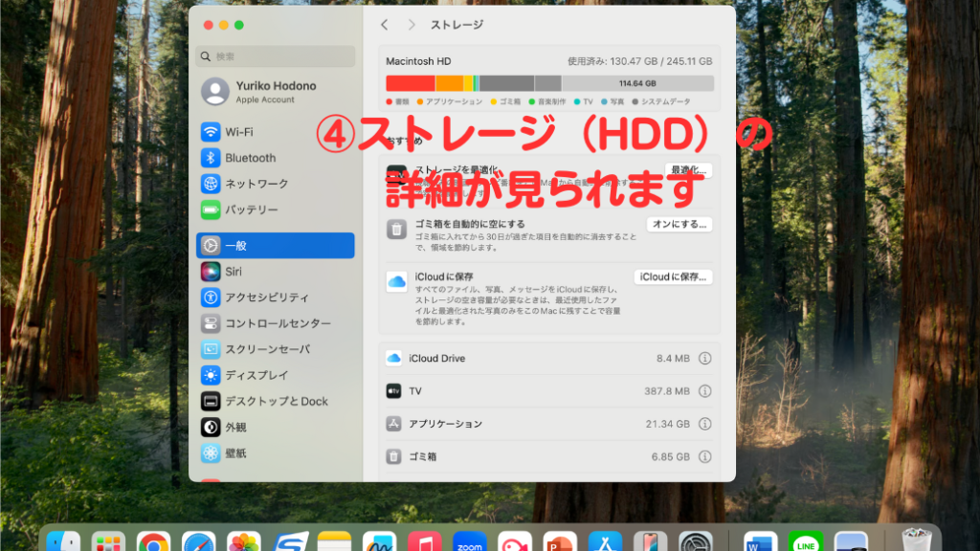Image resolution: width=980 pixels, height=551 pixels.
Task: Select 一般 in the sidebar
Action: point(275,246)
